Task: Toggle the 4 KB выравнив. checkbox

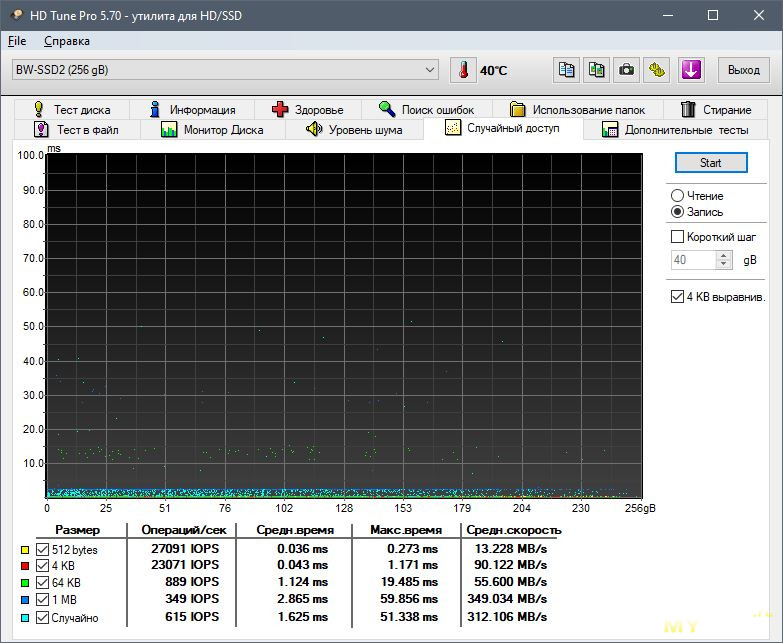Action: pos(678,297)
